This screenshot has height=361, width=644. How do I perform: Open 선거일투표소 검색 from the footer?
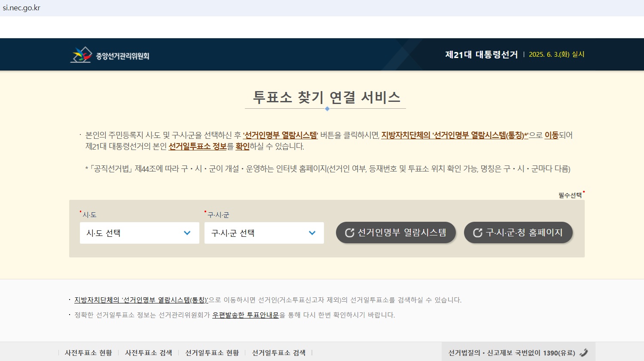pyautogui.click(x=279, y=352)
